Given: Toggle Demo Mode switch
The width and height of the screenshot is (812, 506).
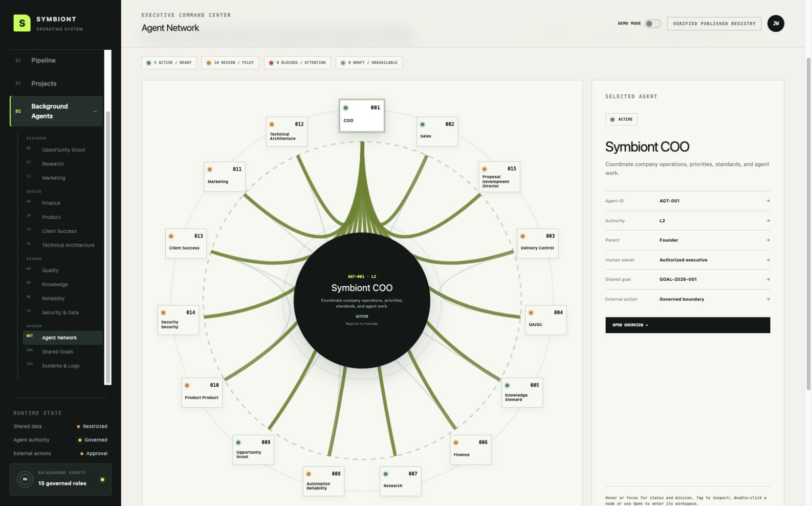Looking at the screenshot, I should click(x=653, y=23).
